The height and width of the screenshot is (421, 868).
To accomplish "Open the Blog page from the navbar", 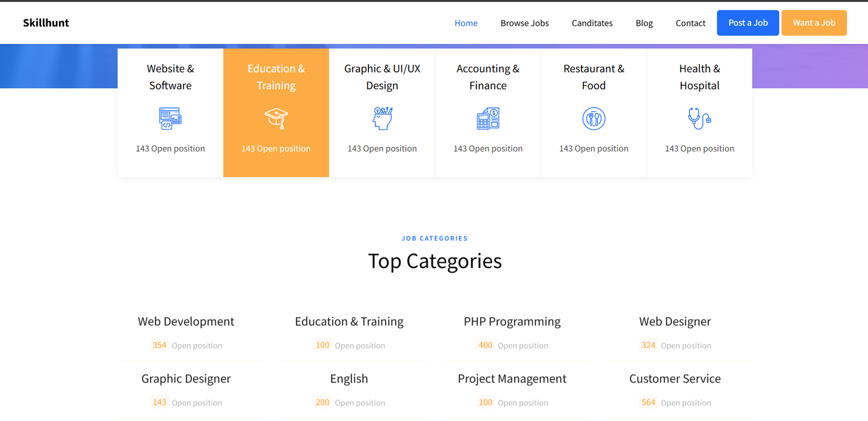I will pyautogui.click(x=644, y=23).
